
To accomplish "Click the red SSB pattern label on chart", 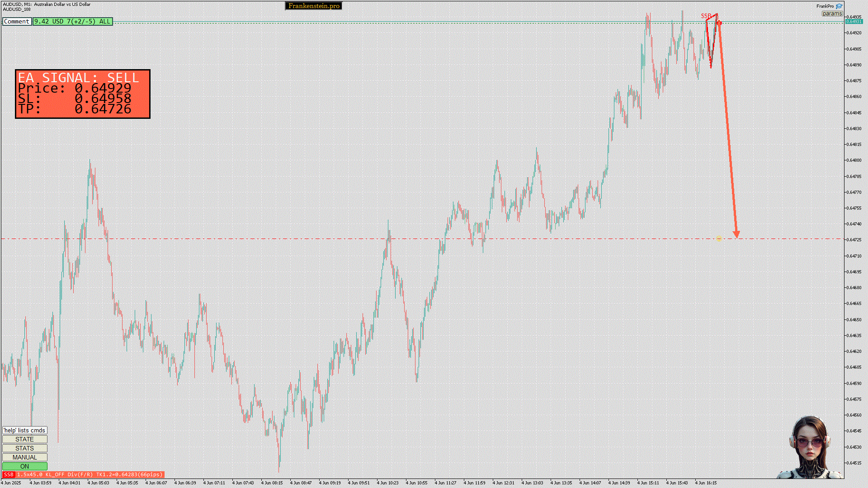I will coord(706,16).
